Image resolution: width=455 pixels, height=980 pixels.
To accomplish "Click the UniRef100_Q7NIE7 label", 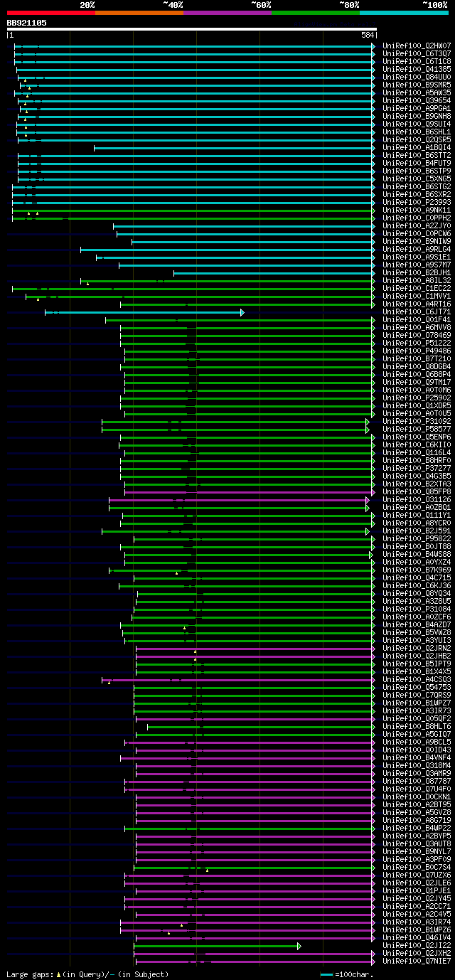I will (x=417, y=962).
